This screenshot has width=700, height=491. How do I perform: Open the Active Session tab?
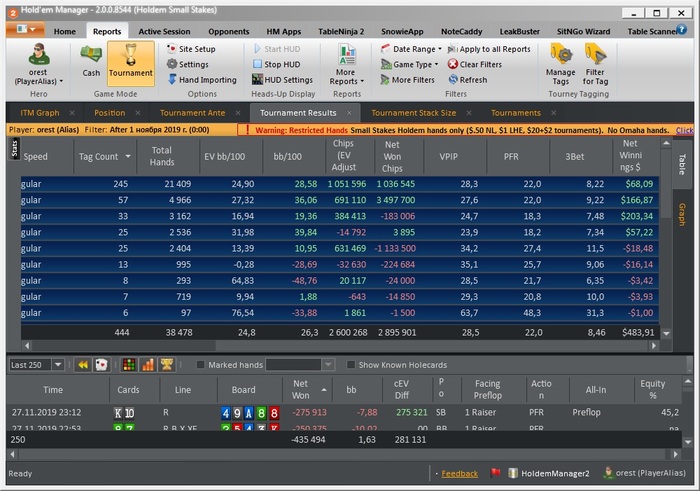coord(164,31)
